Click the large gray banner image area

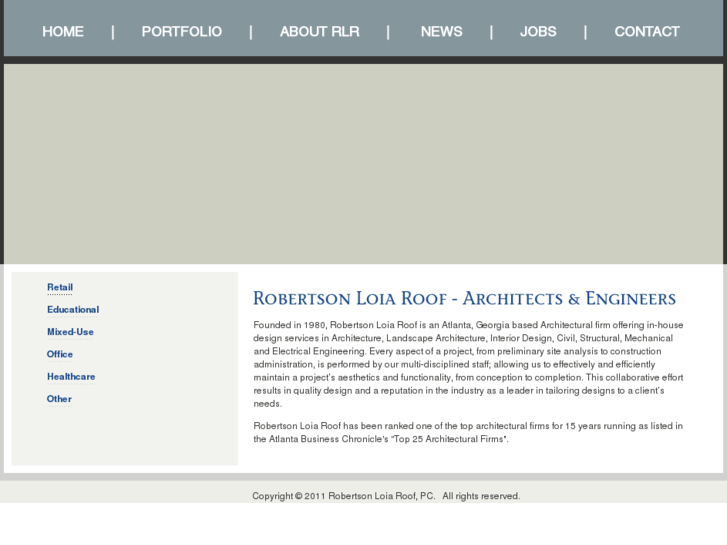[x=364, y=164]
